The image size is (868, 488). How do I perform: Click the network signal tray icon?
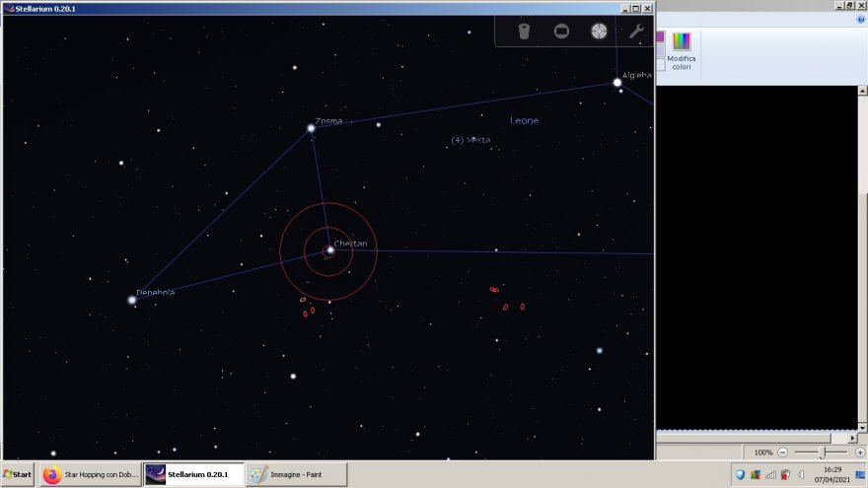pos(770,474)
